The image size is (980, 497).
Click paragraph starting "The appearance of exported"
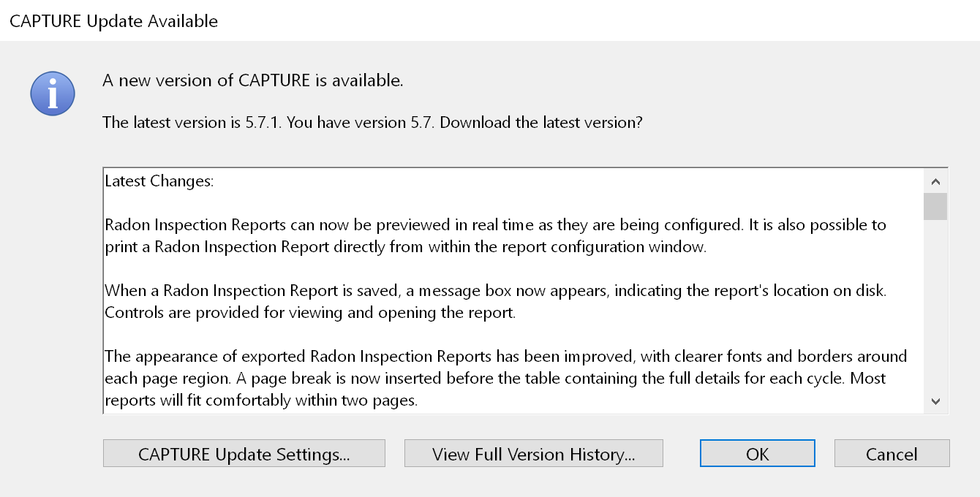point(505,356)
